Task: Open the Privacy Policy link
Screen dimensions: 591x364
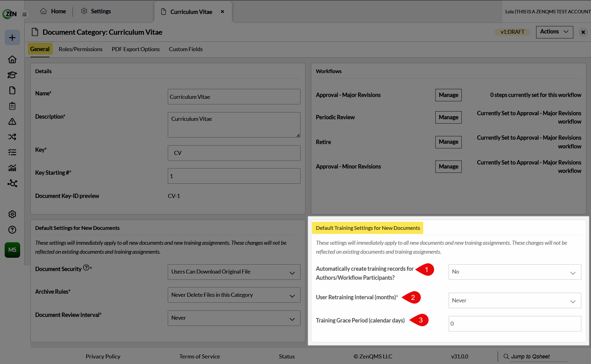Action: click(103, 356)
